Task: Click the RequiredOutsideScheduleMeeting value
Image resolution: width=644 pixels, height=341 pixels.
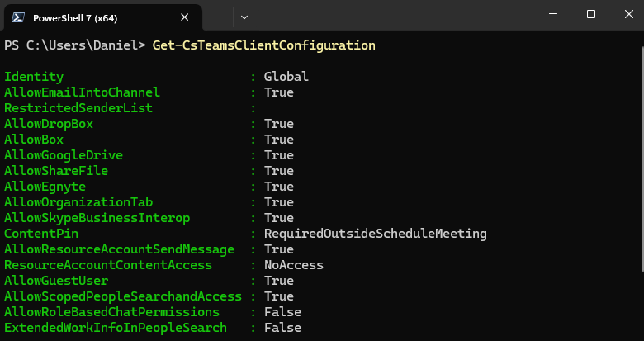Action: point(376,234)
